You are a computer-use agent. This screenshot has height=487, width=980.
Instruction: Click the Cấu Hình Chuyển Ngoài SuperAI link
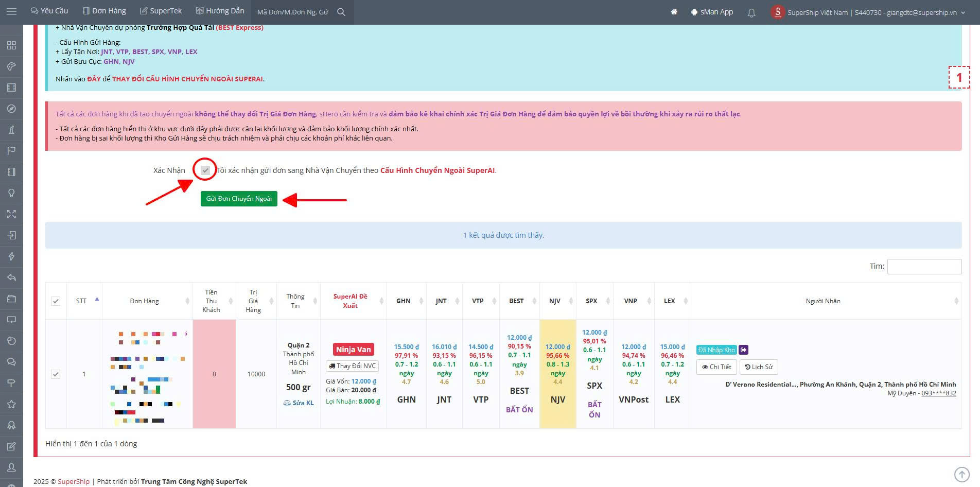(x=437, y=170)
